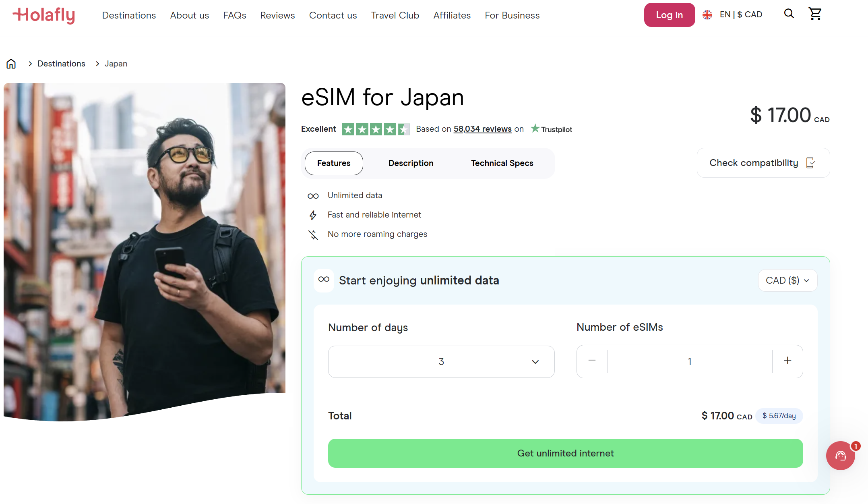Click Get unlimited internet button

[565, 453]
